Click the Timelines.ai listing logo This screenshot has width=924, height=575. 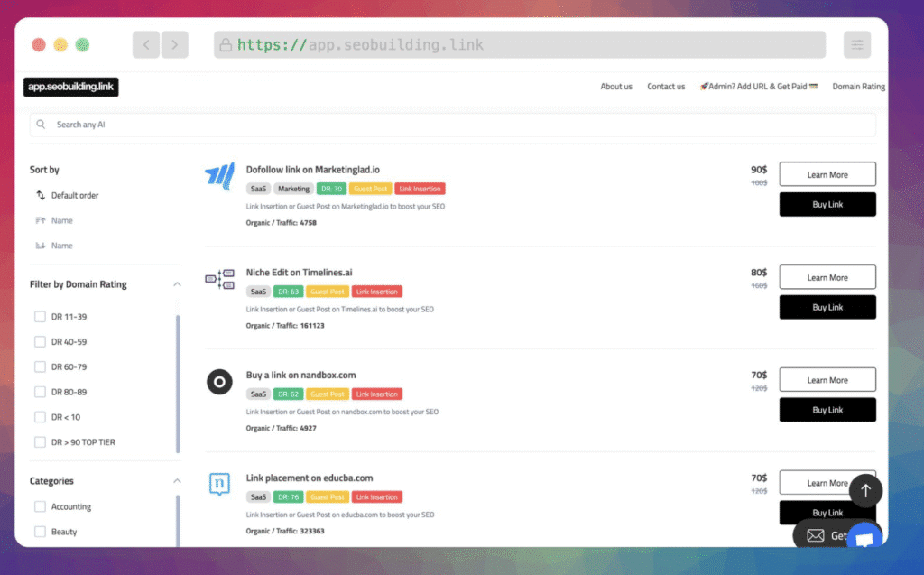(220, 279)
